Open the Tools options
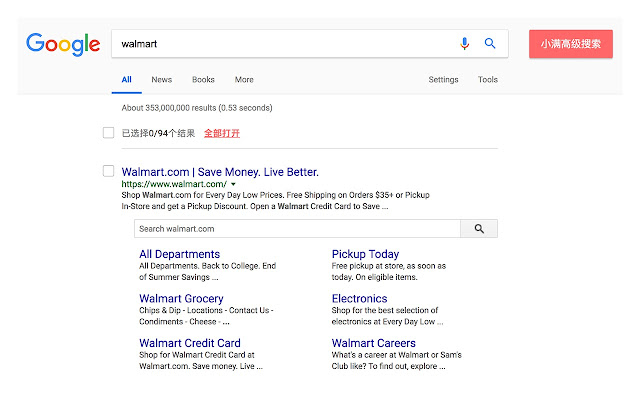 [488, 80]
